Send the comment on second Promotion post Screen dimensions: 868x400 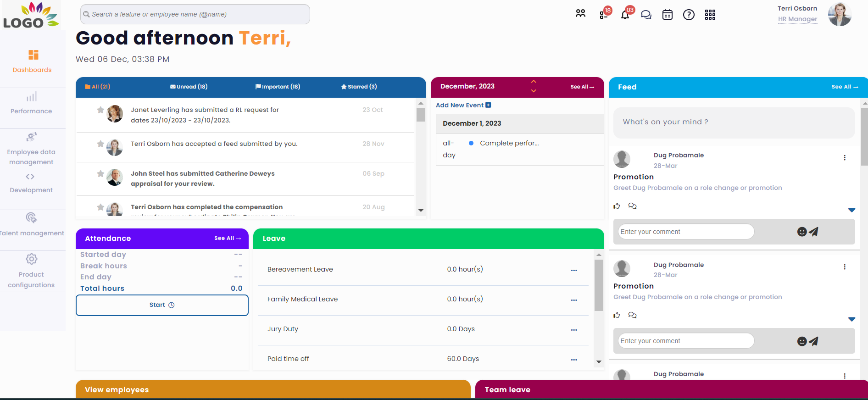click(813, 341)
